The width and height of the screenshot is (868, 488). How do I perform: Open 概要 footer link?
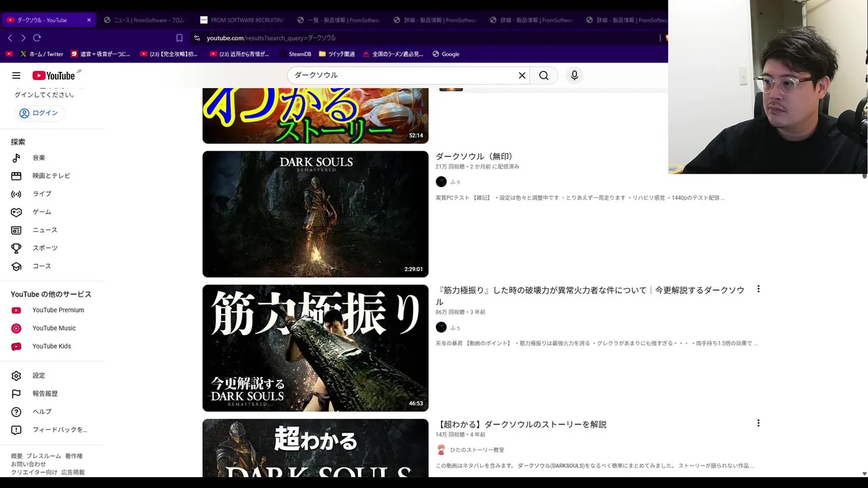coord(16,456)
